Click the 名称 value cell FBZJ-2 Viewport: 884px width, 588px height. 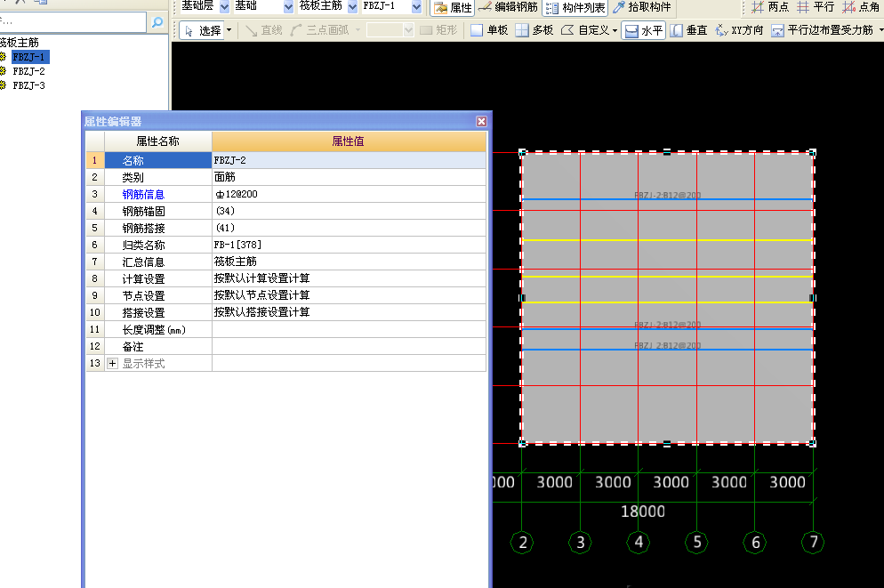(x=349, y=161)
